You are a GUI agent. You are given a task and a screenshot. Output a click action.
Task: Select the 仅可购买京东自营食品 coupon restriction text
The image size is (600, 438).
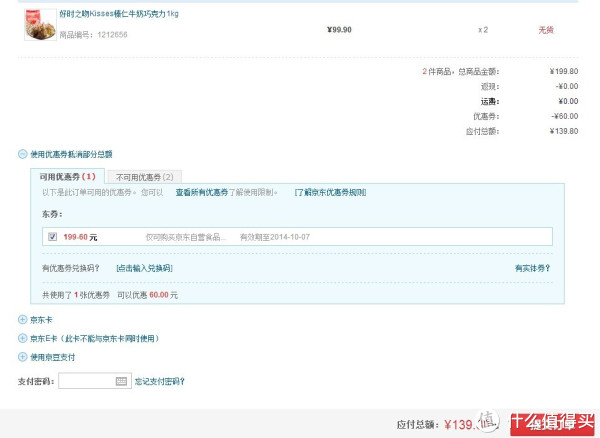coord(186,237)
